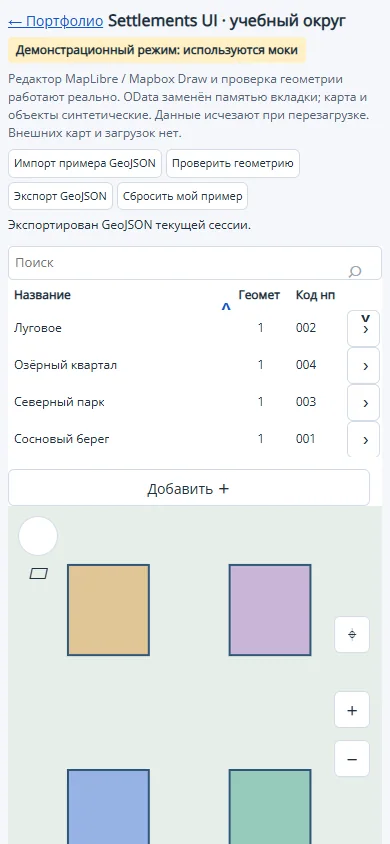Select the tan polygon on the map
Viewport: 390px width, 844px height.
click(x=108, y=610)
